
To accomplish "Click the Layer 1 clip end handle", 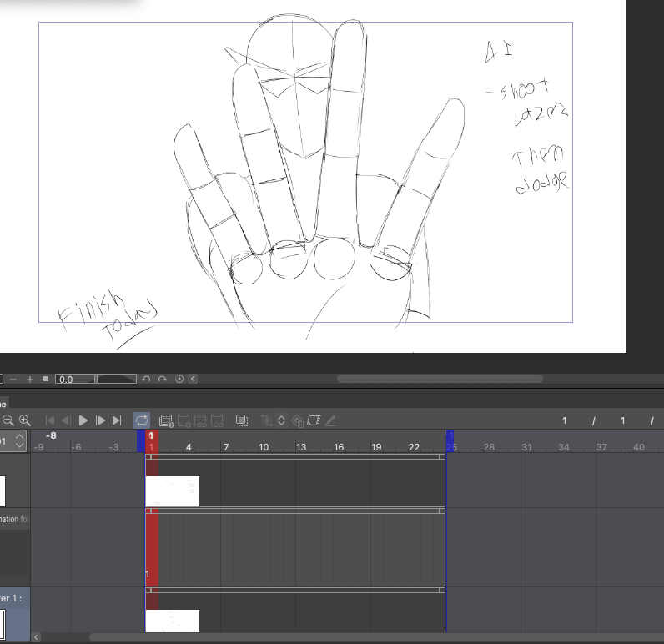I will click(x=442, y=591).
